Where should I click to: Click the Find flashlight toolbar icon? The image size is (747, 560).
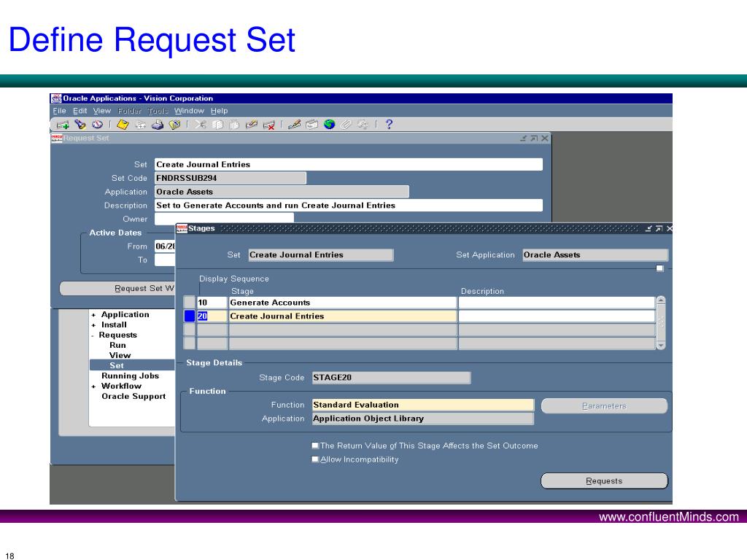80,125
